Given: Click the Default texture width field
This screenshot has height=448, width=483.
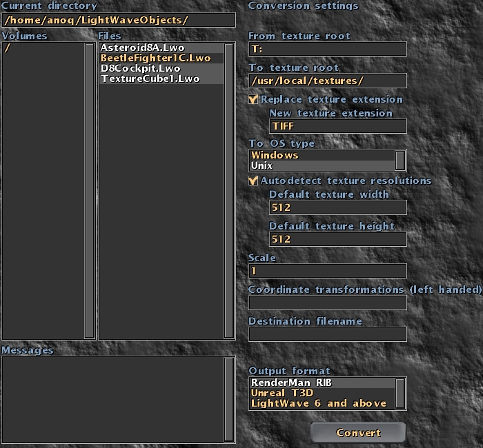Looking at the screenshot, I should click(x=338, y=207).
